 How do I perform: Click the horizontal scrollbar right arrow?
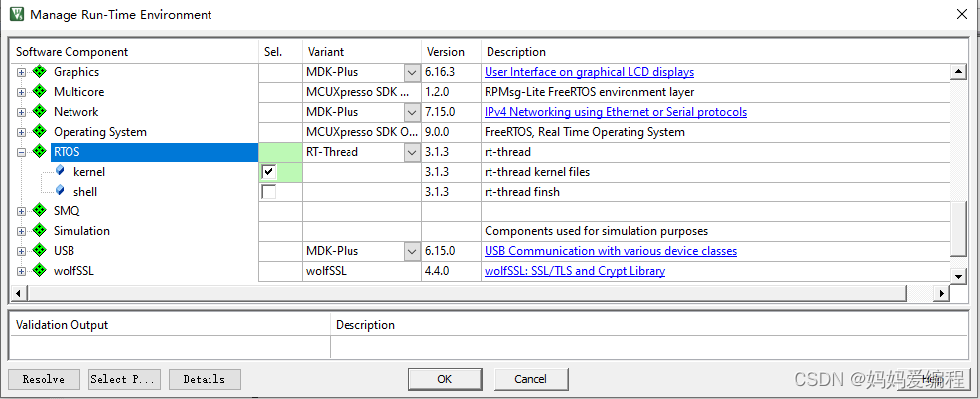(941, 292)
